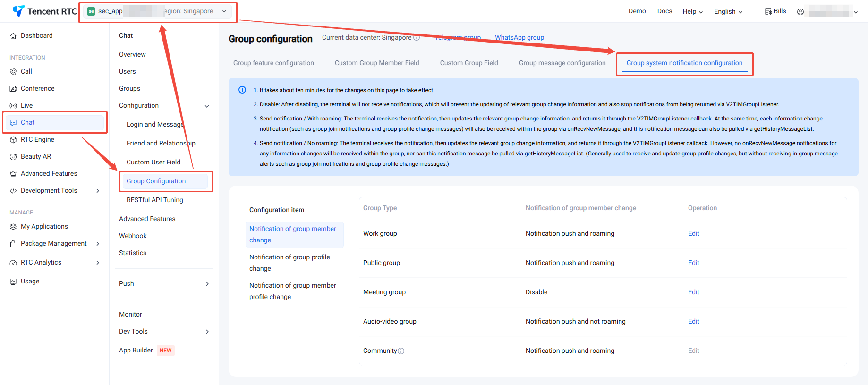Image resolution: width=868 pixels, height=385 pixels.
Task: Click the Tencent RTC logo icon
Action: 18,11
